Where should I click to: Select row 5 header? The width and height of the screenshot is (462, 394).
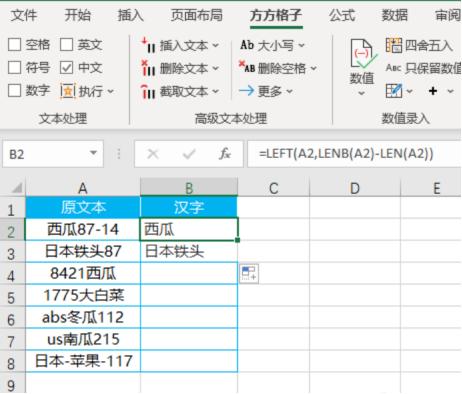pos(12,296)
